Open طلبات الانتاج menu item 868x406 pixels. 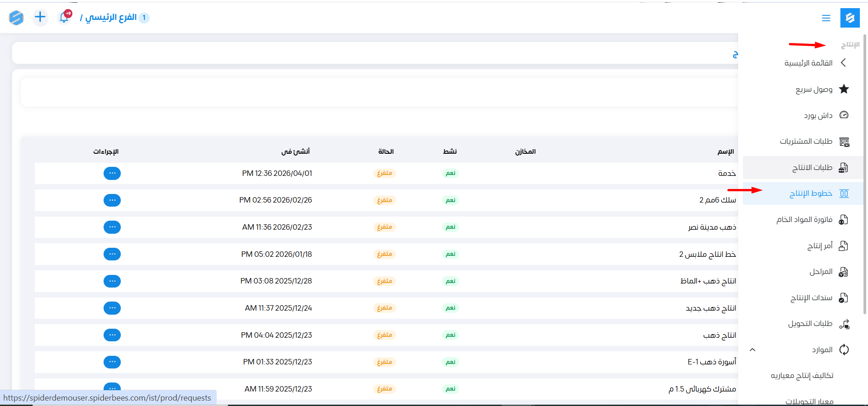(812, 168)
